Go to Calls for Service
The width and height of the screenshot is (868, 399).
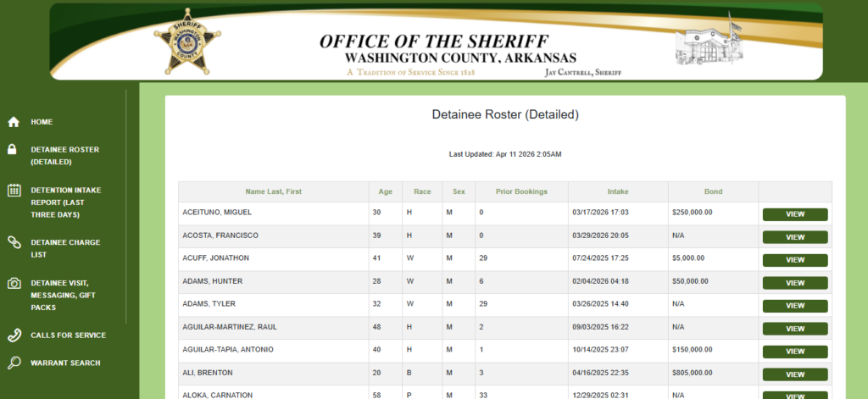(x=68, y=335)
